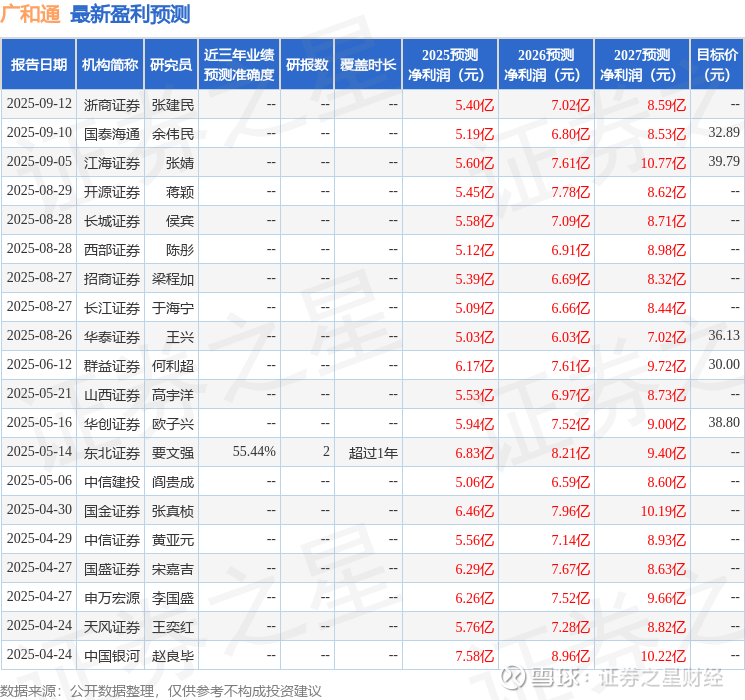Image resolution: width=745 pixels, height=700 pixels.
Task: Select the 2025预测净利润 column header
Action: click(450, 65)
